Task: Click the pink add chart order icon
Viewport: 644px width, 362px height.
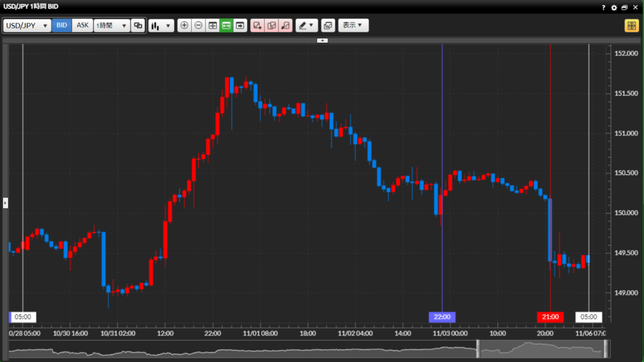Action: [x=257, y=26]
